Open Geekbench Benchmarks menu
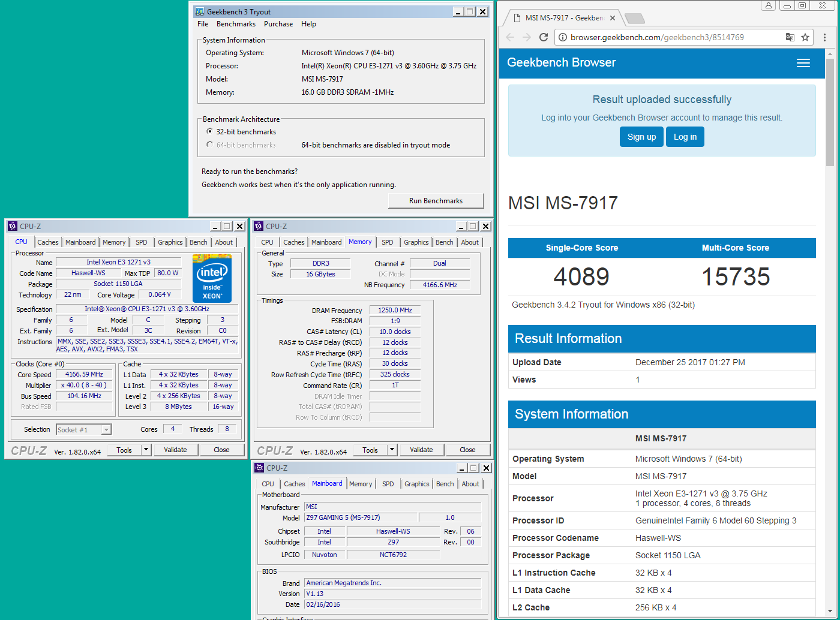The height and width of the screenshot is (620, 840). (x=236, y=24)
